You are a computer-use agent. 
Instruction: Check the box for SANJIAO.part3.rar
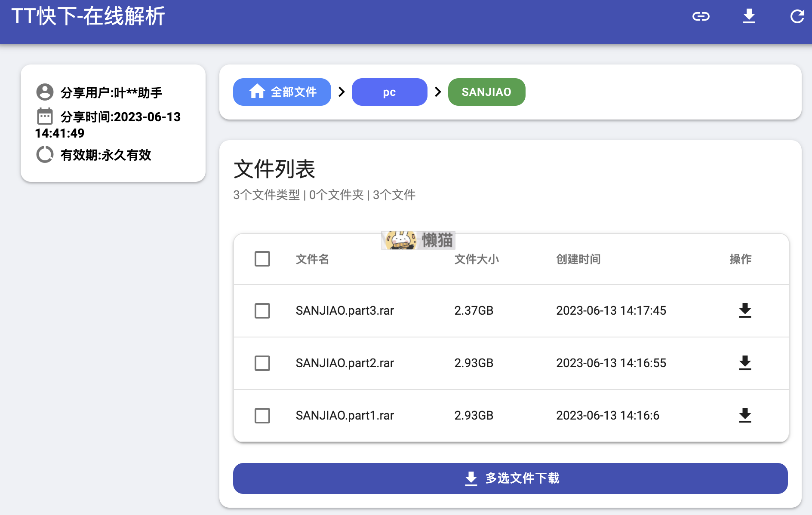262,310
